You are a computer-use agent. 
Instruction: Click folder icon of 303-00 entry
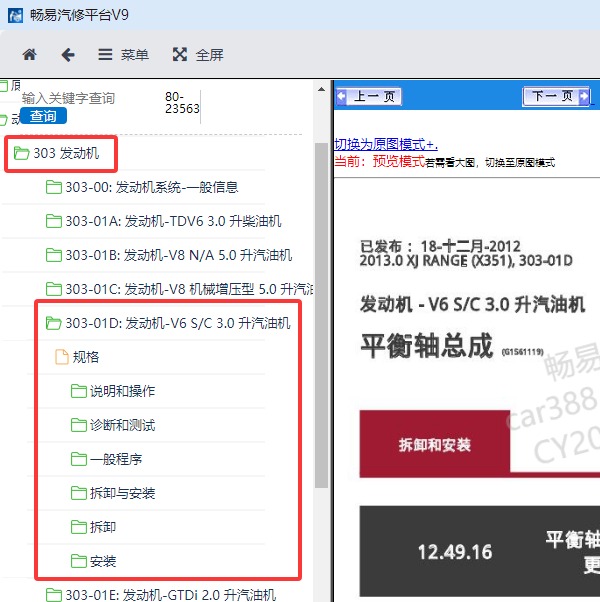pyautogui.click(x=54, y=187)
